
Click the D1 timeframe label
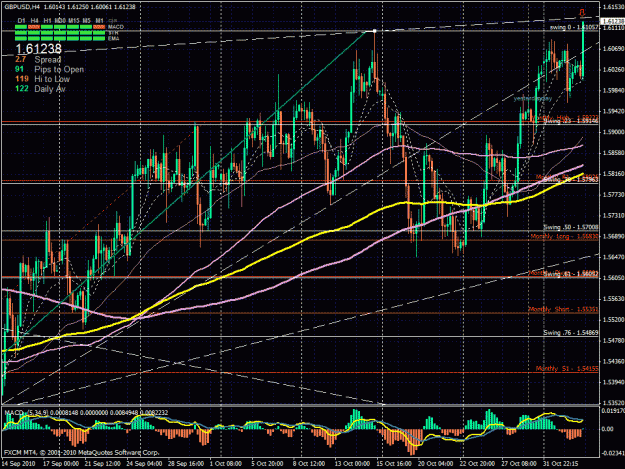coord(22,21)
